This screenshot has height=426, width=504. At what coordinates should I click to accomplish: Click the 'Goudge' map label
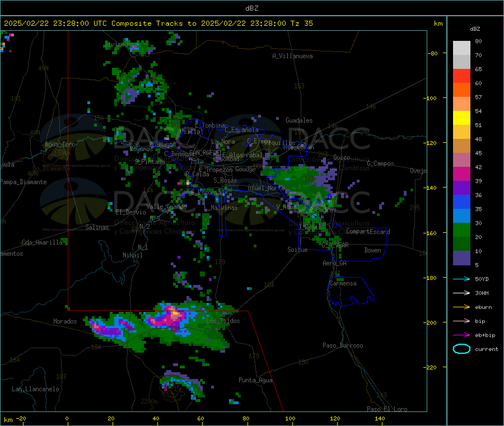245,169
